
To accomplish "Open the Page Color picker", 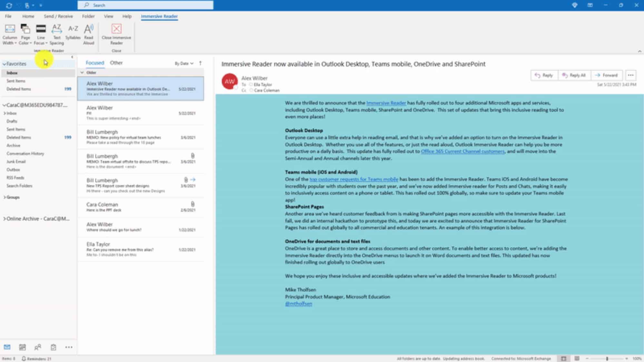I will tap(25, 35).
